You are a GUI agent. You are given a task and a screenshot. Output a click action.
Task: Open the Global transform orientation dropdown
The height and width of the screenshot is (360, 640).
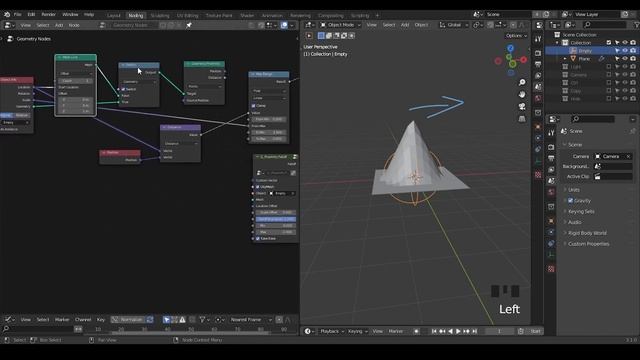453,25
